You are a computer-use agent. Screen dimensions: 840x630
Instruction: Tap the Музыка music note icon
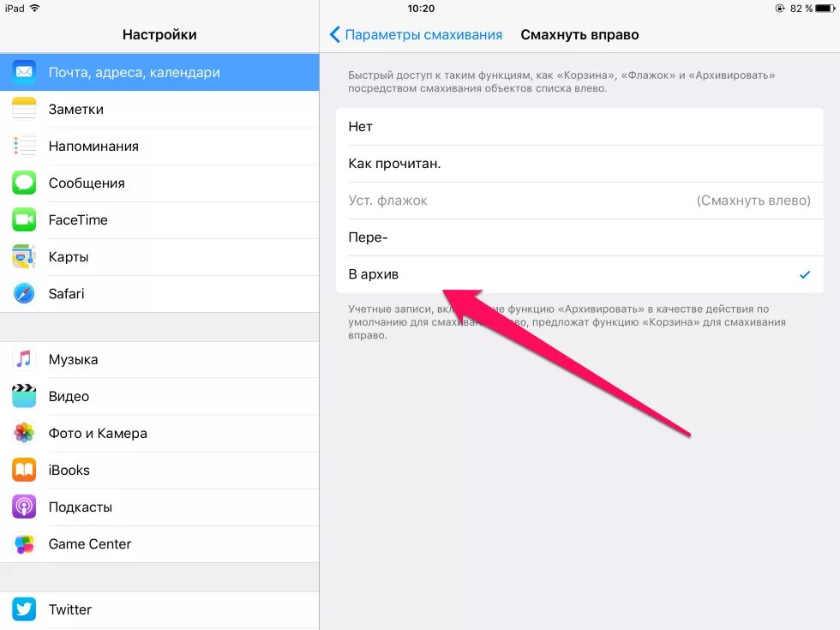click(24, 359)
